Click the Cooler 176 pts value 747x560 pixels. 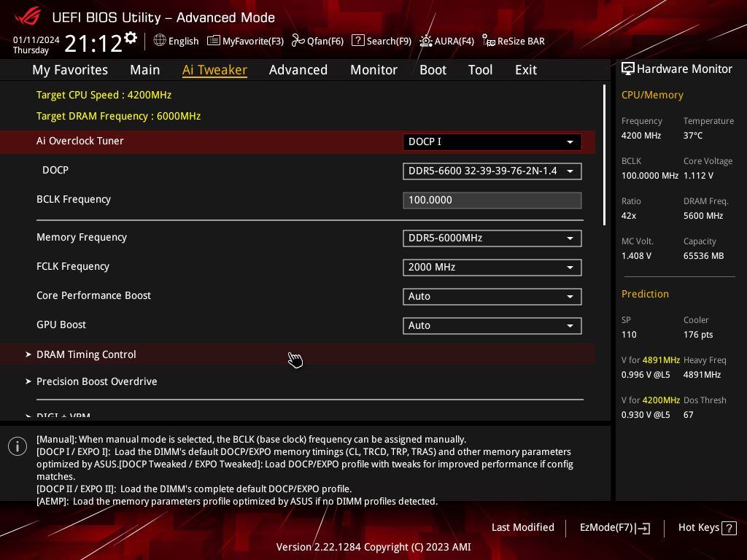pyautogui.click(x=698, y=335)
